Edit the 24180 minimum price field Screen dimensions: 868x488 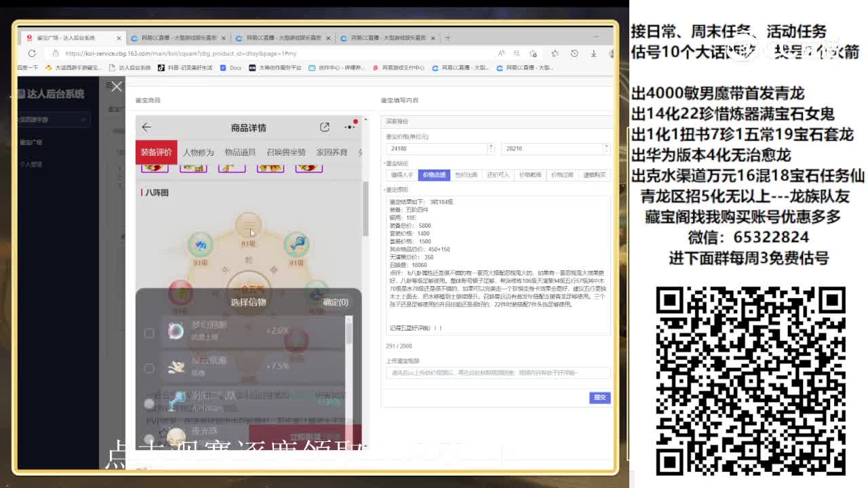click(x=437, y=148)
